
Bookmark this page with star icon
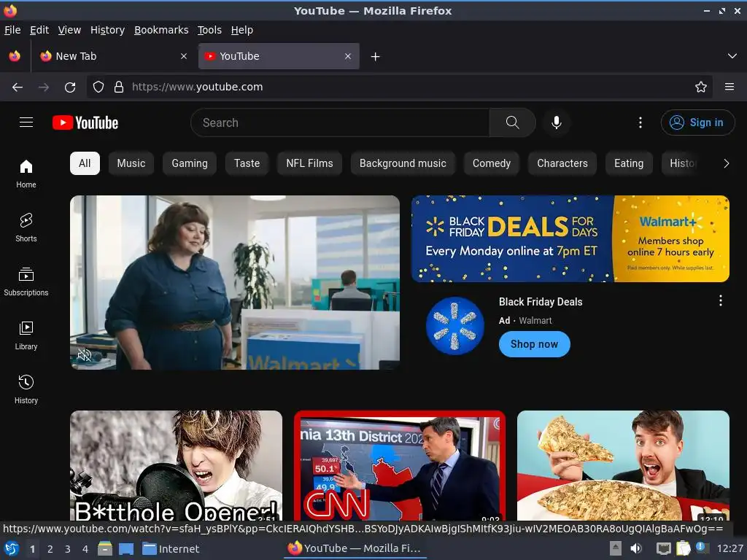[x=701, y=87]
